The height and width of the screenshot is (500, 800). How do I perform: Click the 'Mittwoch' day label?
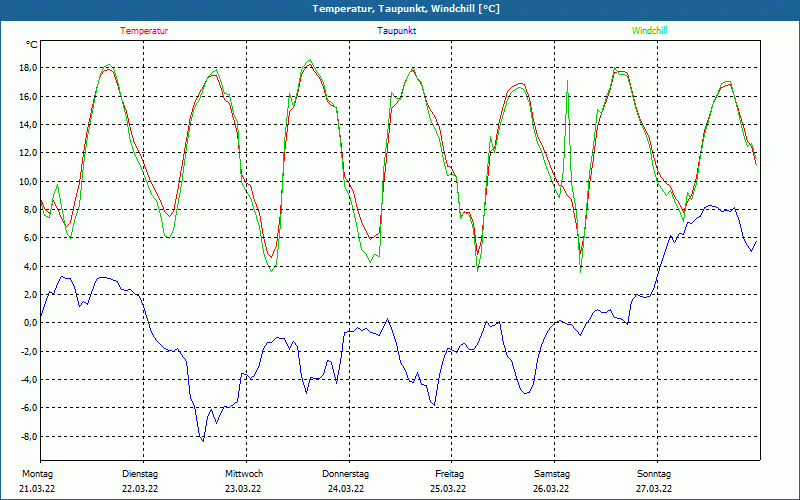click(244, 474)
